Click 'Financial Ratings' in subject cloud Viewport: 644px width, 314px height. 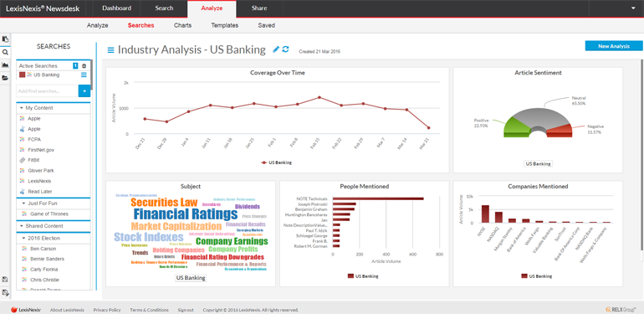point(186,214)
